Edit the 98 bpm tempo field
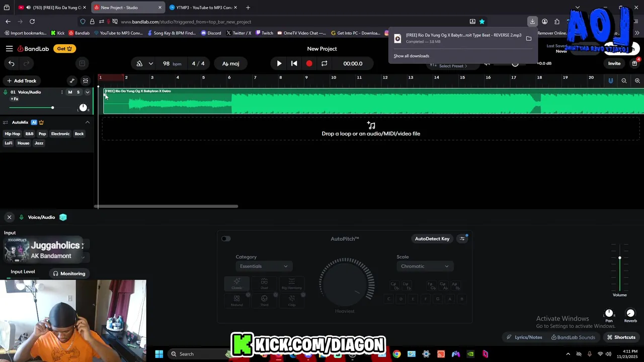Viewport: 644px width, 362px height. 171,64
